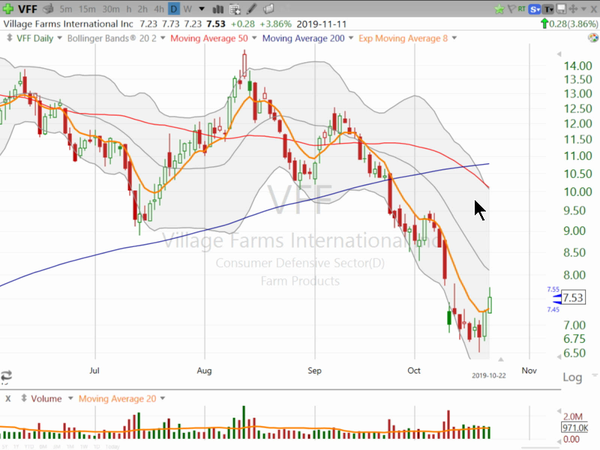This screenshot has width=600, height=450.
Task: Click the Village Farms International Inc name
Action: click(68, 24)
